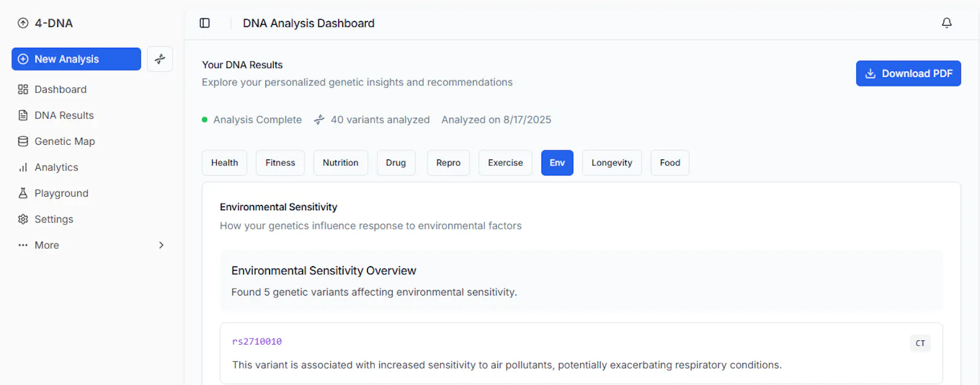The width and height of the screenshot is (980, 385).
Task: Click the Analytics bar chart icon
Action: 23,167
